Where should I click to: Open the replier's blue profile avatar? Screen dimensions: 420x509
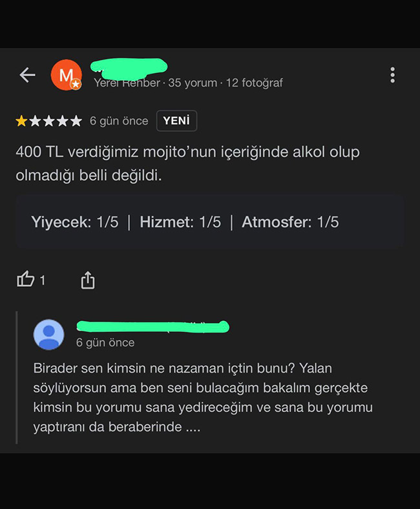[48, 335]
